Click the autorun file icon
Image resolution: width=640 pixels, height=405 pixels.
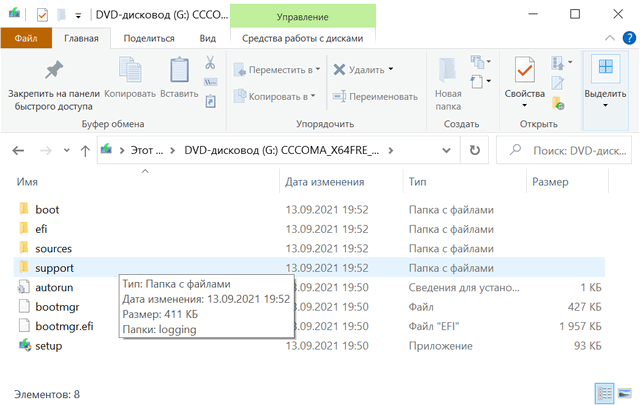24,287
